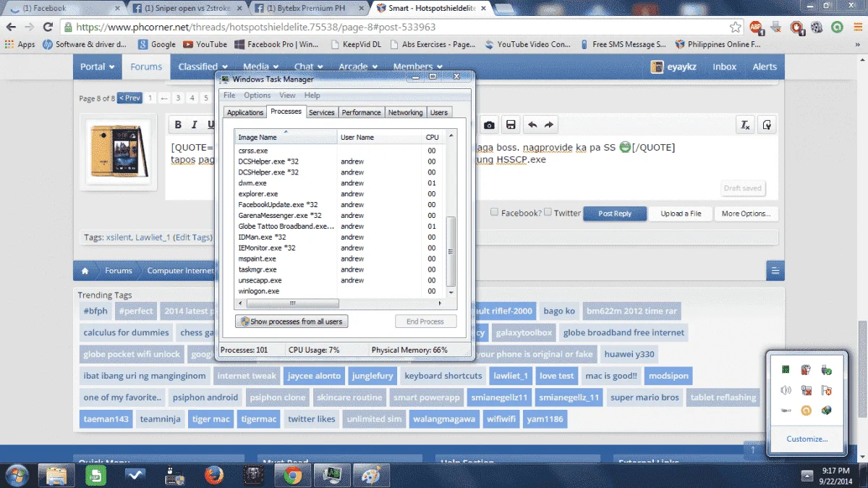The width and height of the screenshot is (868, 488).
Task: Open Windows Explorer from taskbar
Action: (57, 476)
